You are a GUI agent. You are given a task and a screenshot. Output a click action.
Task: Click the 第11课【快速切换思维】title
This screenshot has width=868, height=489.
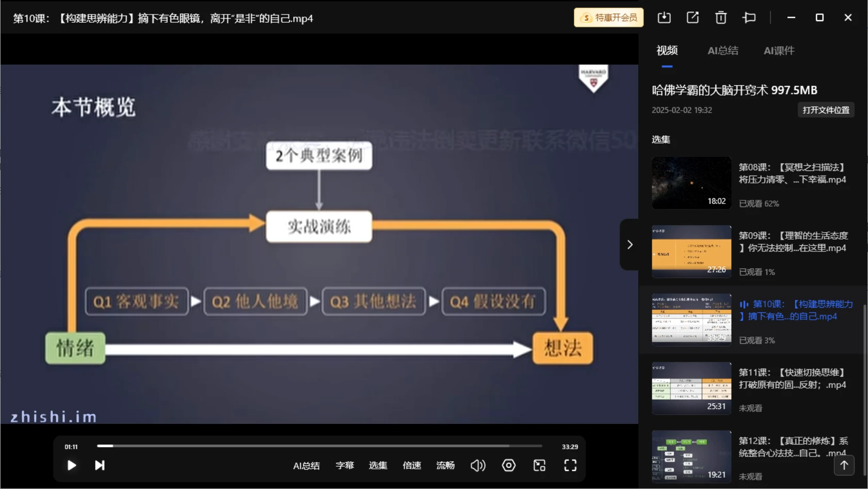pos(792,378)
